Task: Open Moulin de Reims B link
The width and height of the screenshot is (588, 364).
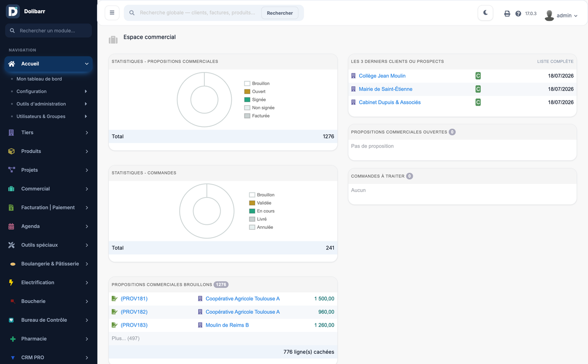Action: [x=227, y=325]
